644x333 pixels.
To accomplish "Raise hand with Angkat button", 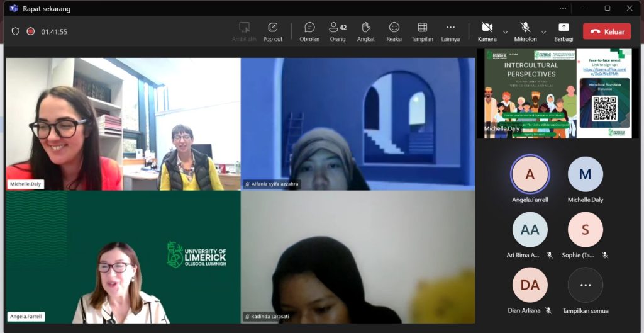I will tap(365, 31).
